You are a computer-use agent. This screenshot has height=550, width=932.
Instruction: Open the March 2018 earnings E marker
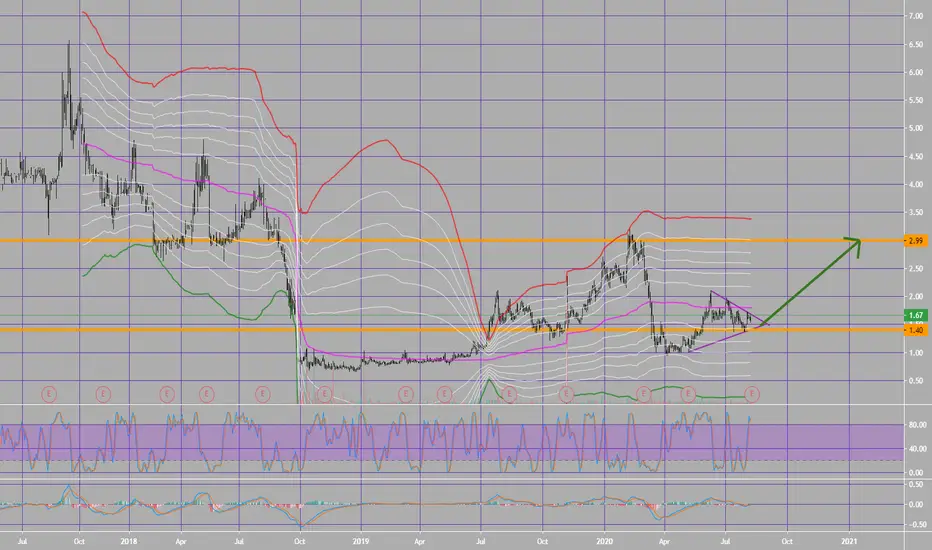[x=167, y=394]
